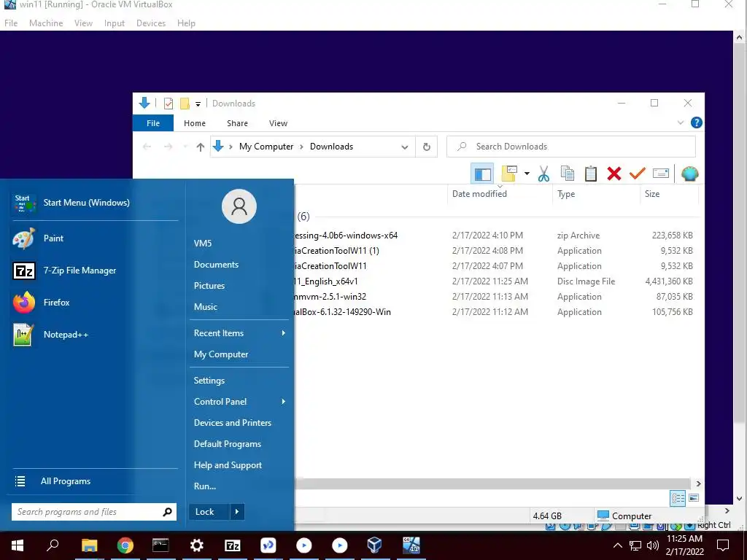Open VM5 user folder link
Screen dimensions: 747x560
click(x=203, y=244)
